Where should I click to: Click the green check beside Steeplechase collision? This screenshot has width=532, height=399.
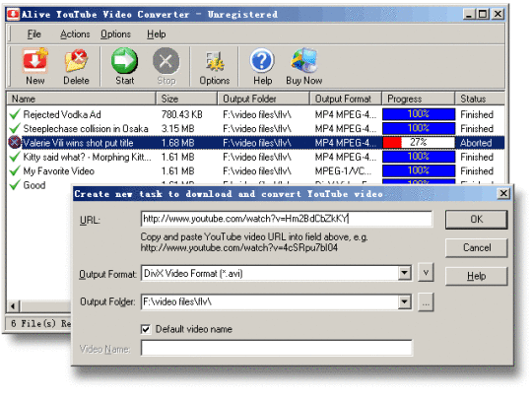pyautogui.click(x=15, y=129)
